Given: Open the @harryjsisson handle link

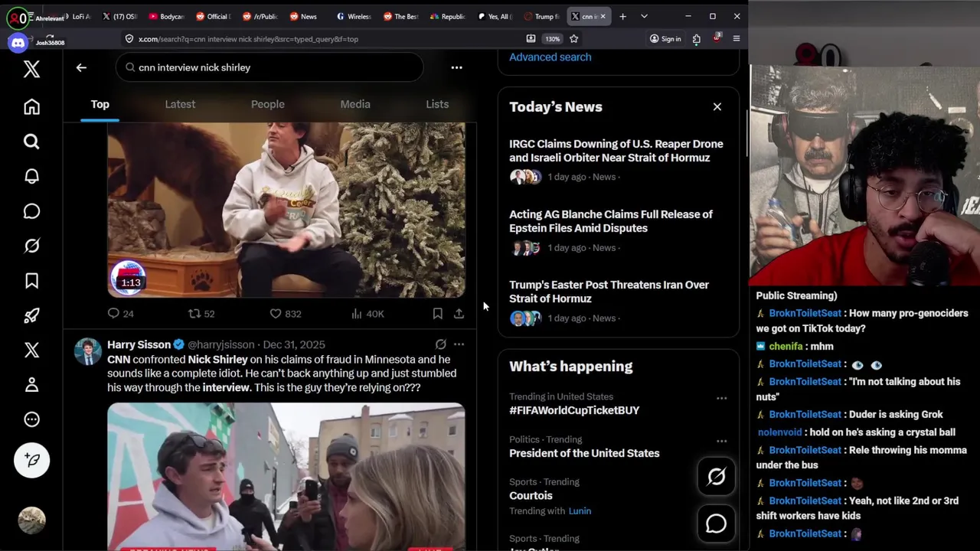Looking at the screenshot, I should [220, 344].
